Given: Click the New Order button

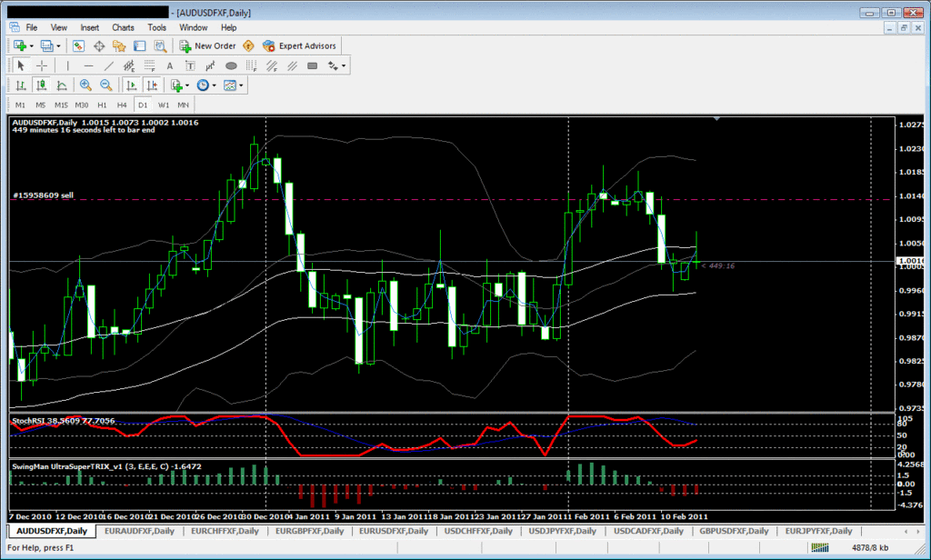Looking at the screenshot, I should [208, 45].
